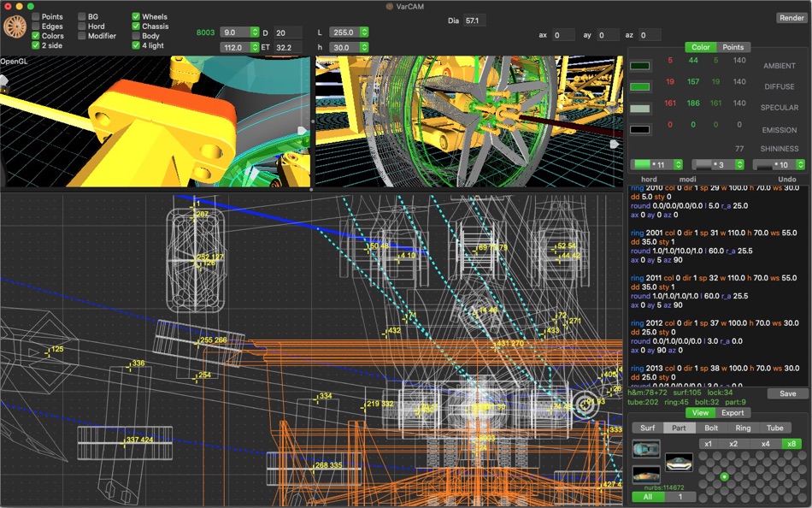Click the hord label button
812x508 pixels.
pyautogui.click(x=649, y=180)
